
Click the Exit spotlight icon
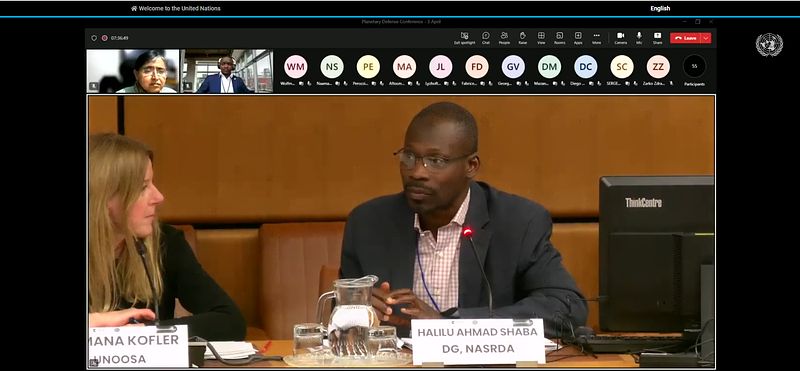(x=464, y=36)
